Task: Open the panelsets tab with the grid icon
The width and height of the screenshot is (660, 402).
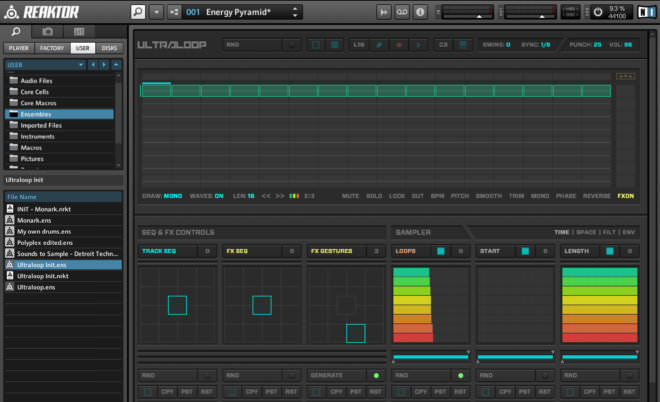Action: click(79, 32)
